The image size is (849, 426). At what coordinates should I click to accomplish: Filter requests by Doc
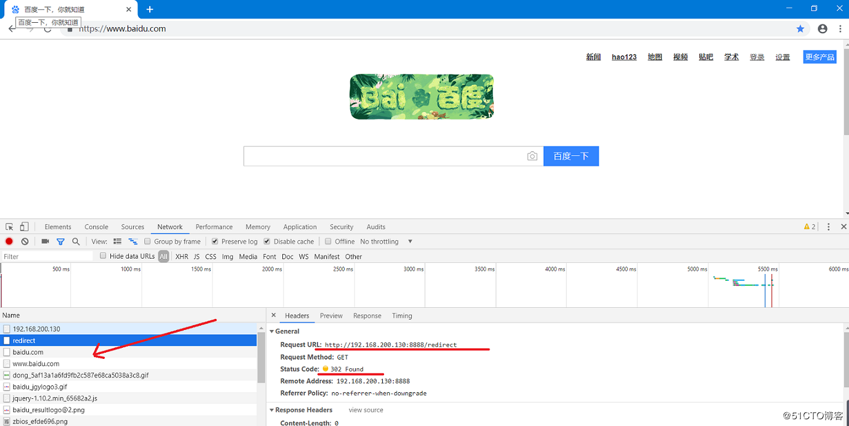click(x=288, y=257)
